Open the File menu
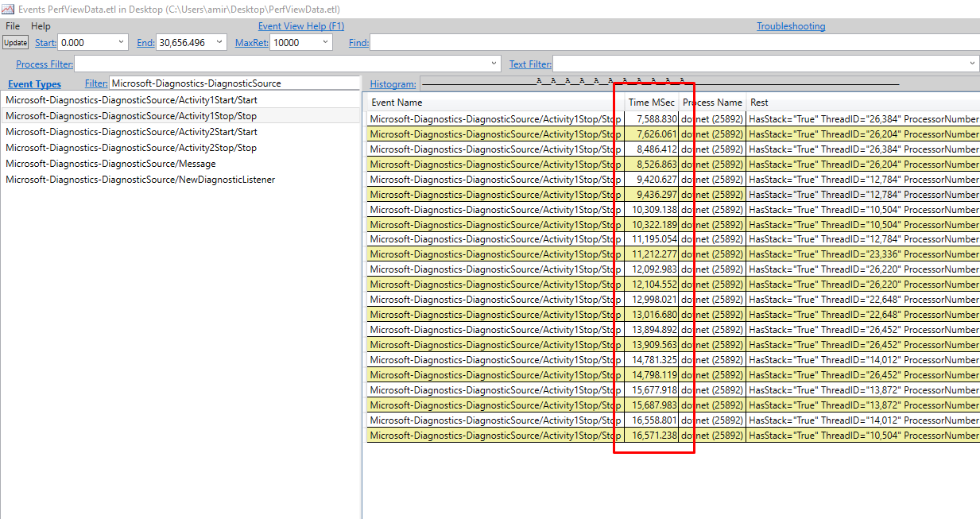This screenshot has width=980, height=519. tap(12, 25)
